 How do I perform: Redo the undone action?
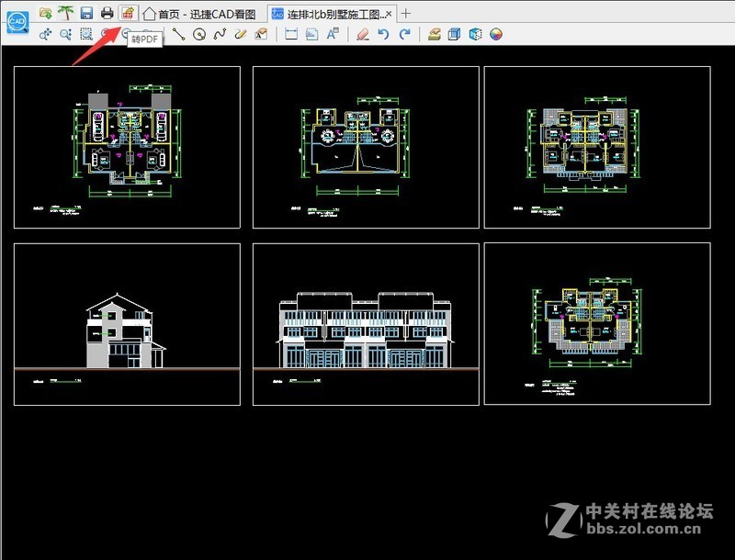[404, 33]
